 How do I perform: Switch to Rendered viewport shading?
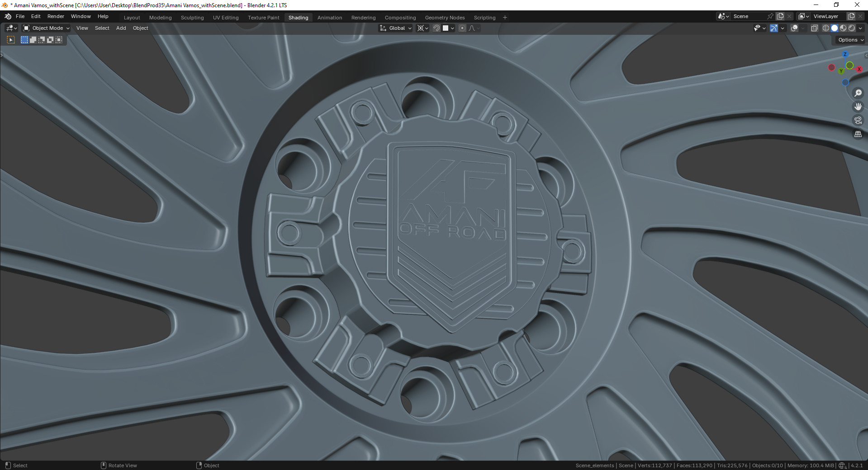point(852,28)
